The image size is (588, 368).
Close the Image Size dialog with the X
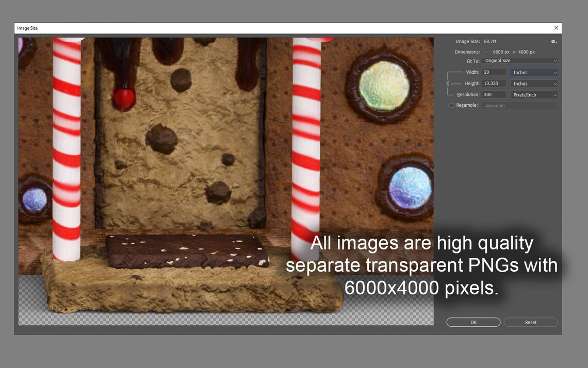[556, 28]
